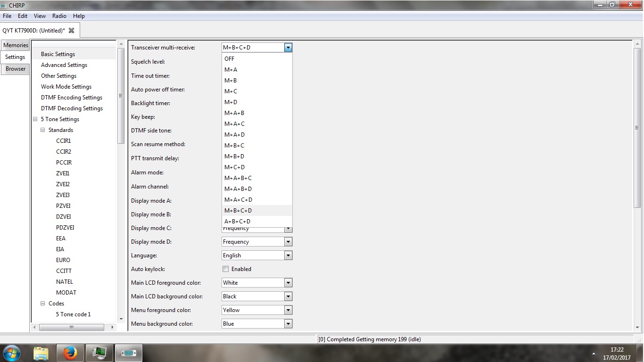Choose M+C+D option in list
This screenshot has width=644, height=362.
pyautogui.click(x=257, y=167)
